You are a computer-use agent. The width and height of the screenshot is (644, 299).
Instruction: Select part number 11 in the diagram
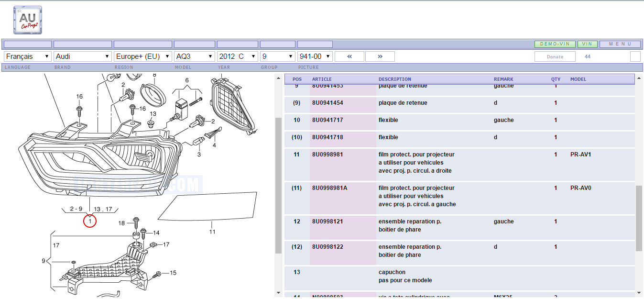212,232
